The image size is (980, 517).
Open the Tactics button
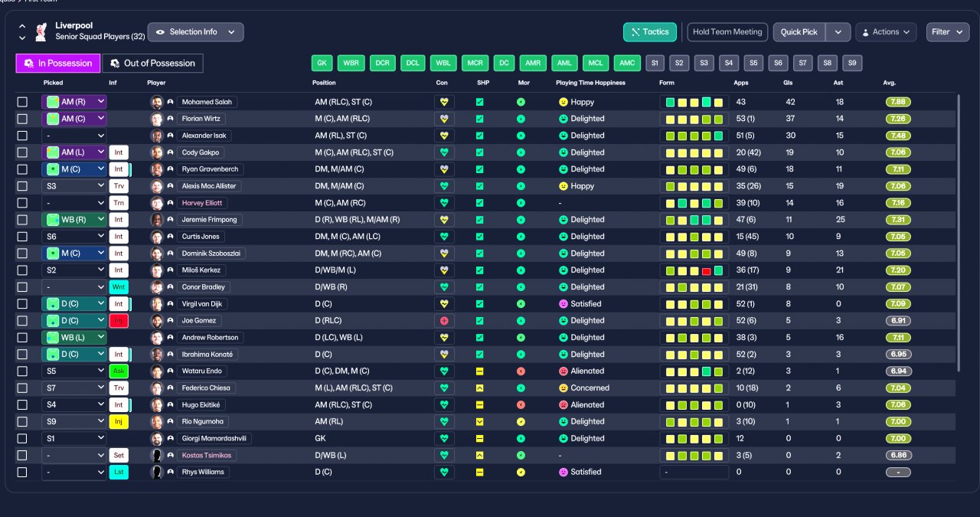(650, 32)
